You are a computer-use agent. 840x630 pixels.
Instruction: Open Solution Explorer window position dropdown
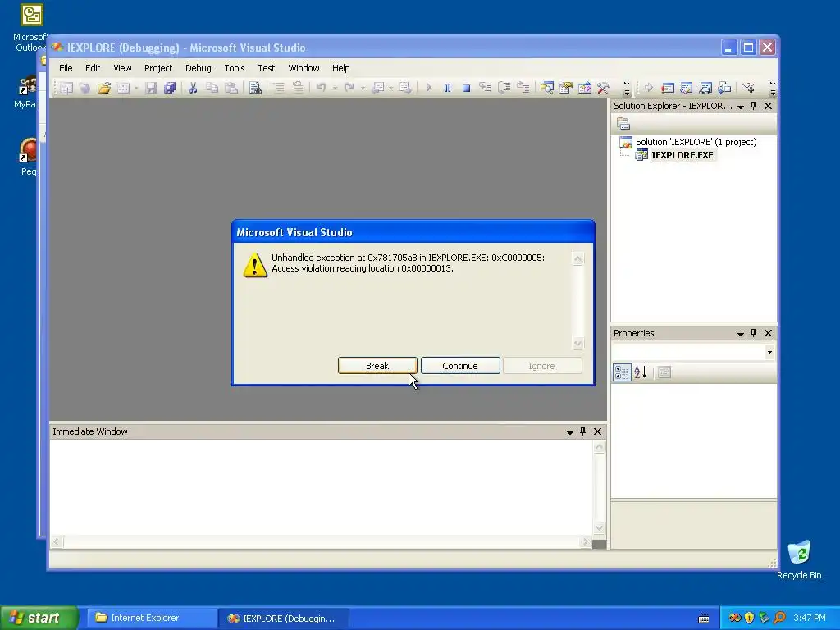pyautogui.click(x=741, y=107)
